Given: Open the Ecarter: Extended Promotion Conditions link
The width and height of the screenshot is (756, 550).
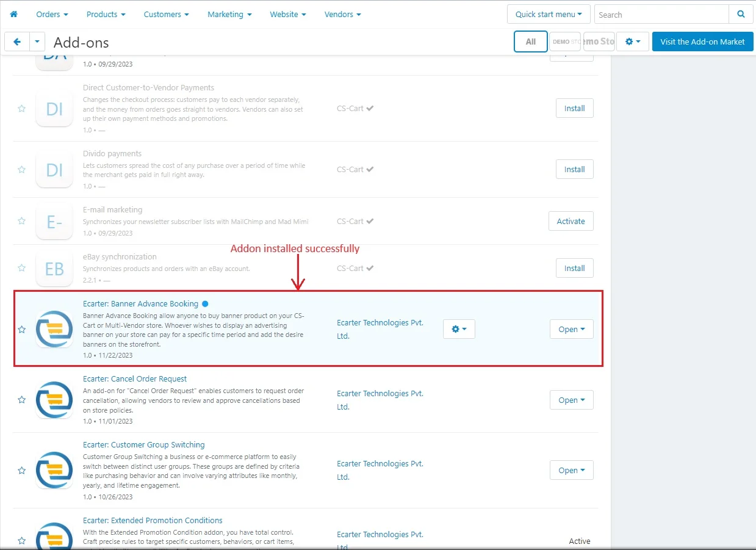Looking at the screenshot, I should click(x=153, y=520).
